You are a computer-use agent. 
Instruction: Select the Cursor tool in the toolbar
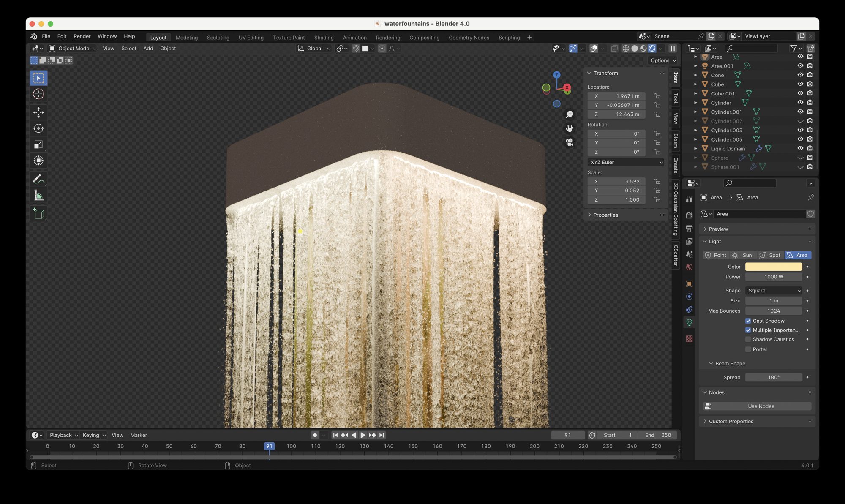point(38,94)
